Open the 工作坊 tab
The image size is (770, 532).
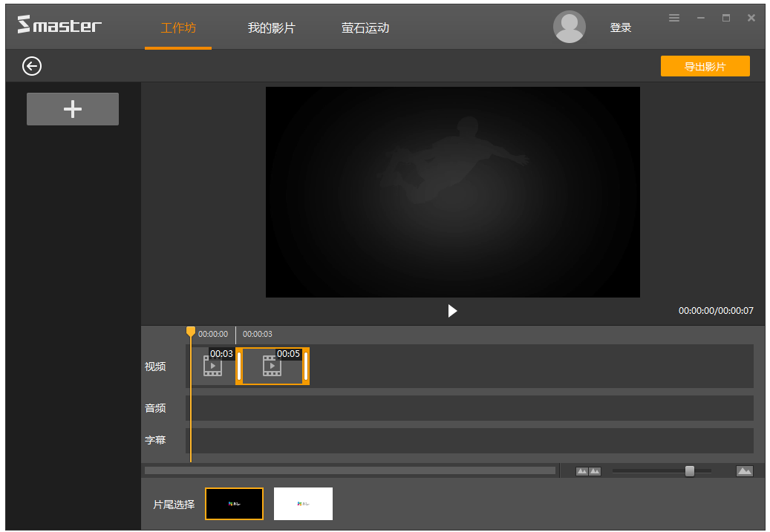coord(178,28)
